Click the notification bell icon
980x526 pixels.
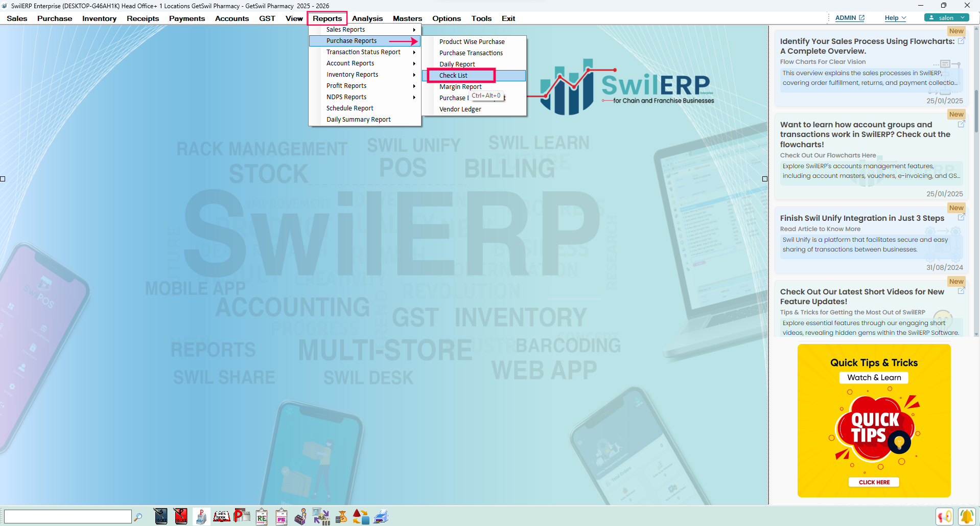click(x=966, y=516)
